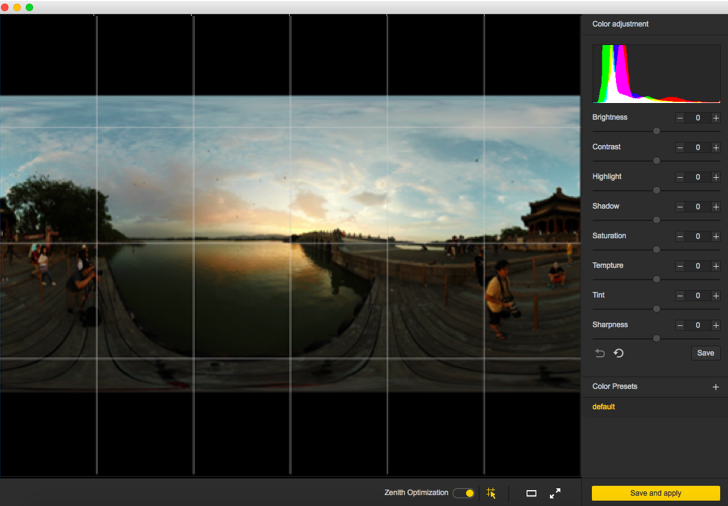The width and height of the screenshot is (728, 506).
Task: Click the panorama photo preview
Action: click(x=290, y=243)
